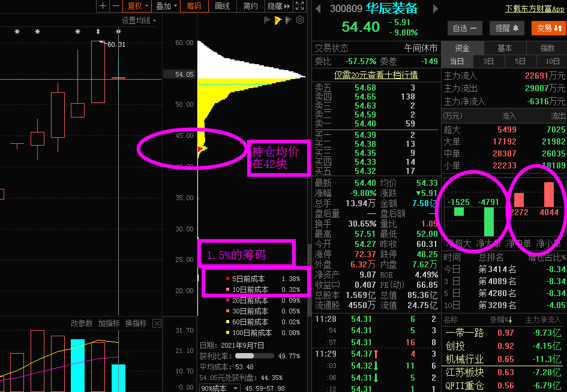Select 当日 capital flow period
The image size is (567, 392).
(x=457, y=61)
